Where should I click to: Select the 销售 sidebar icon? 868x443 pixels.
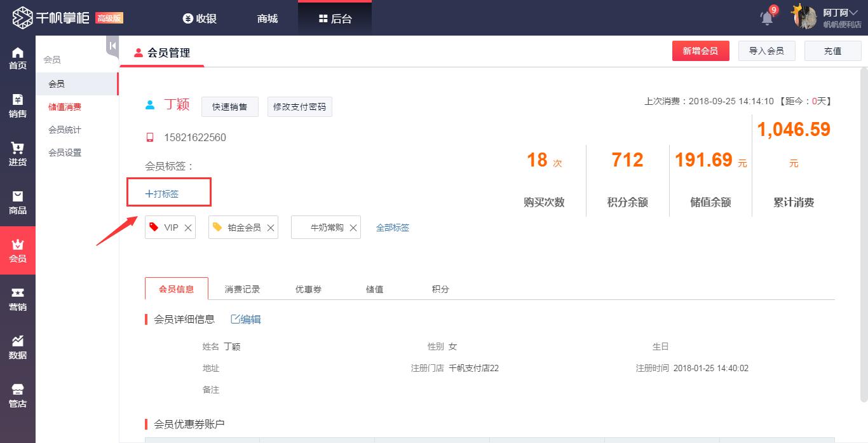[18, 107]
